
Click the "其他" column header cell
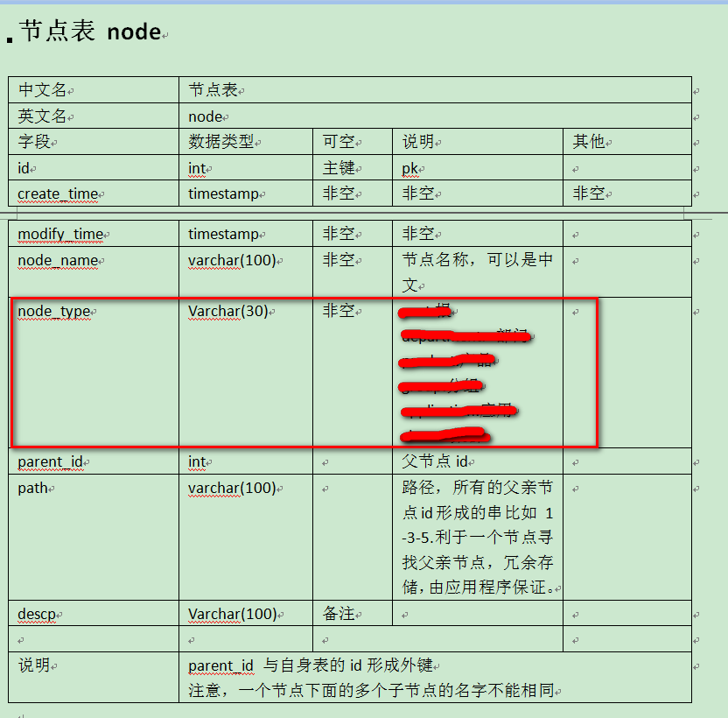pos(589,142)
